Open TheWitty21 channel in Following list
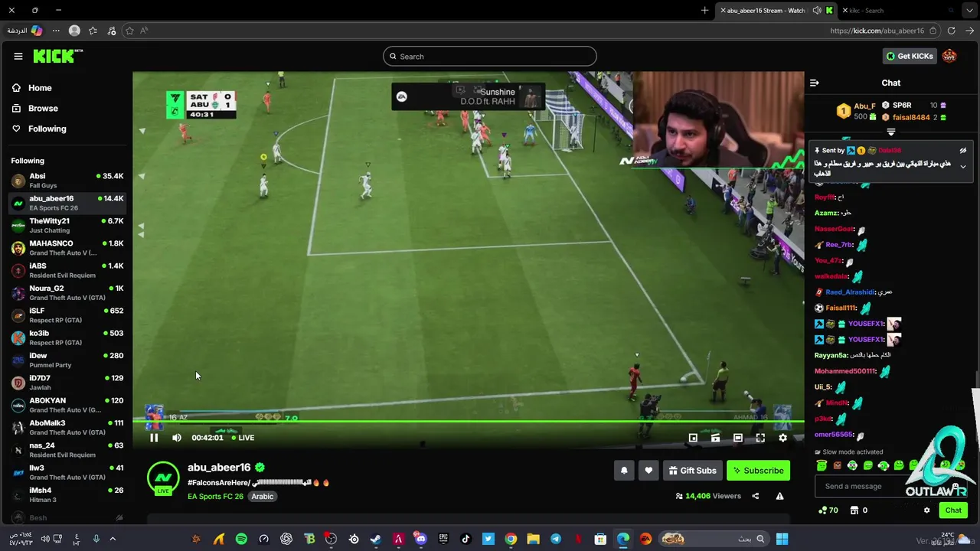Viewport: 980px width, 551px height. coord(67,226)
